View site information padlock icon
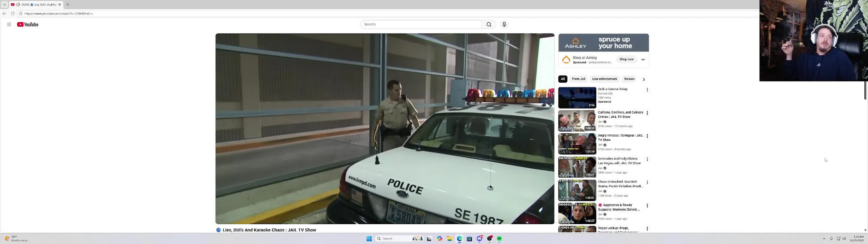 click(21, 14)
